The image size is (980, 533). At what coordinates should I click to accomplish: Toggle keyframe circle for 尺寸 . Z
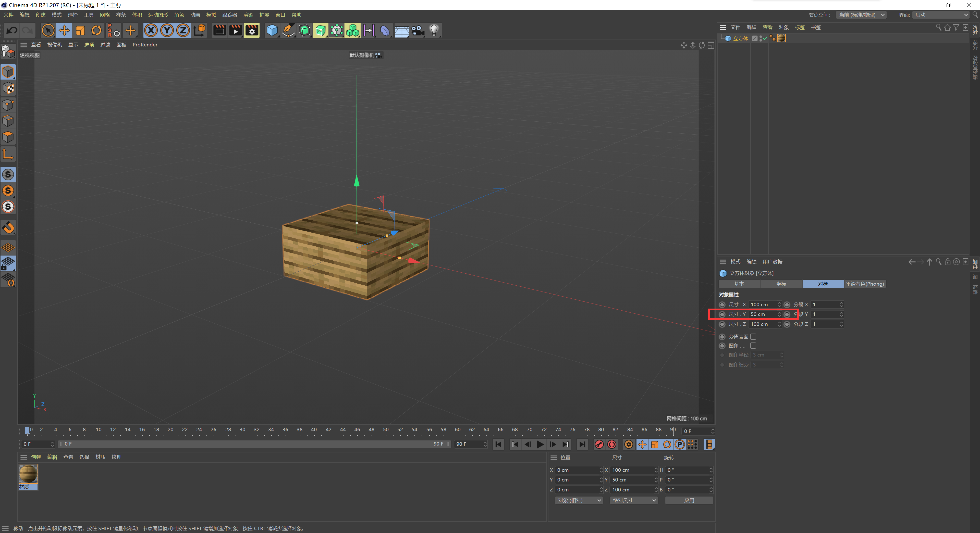click(x=722, y=324)
